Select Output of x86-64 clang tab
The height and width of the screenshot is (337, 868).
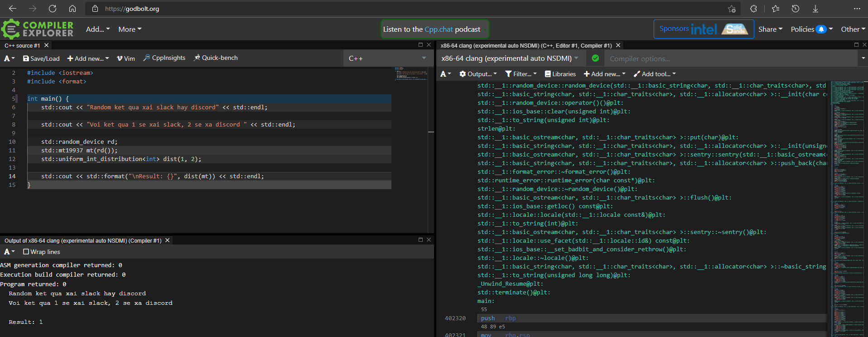83,240
